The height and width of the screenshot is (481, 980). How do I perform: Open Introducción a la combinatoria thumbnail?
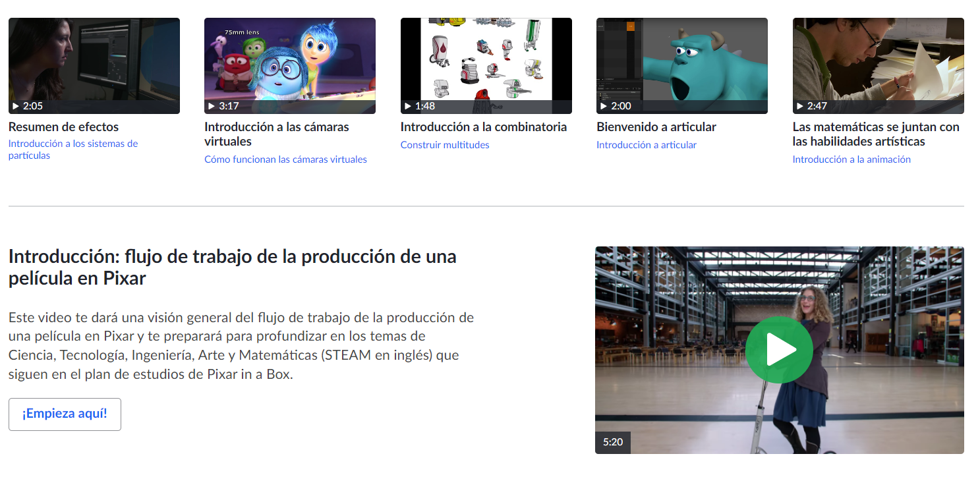coord(486,66)
